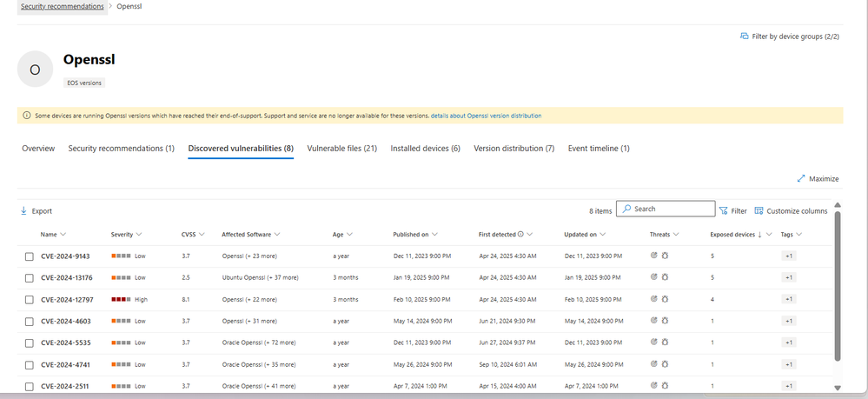Select the CVE-2024-13176 checkbox
868x399 pixels.
pyautogui.click(x=30, y=277)
